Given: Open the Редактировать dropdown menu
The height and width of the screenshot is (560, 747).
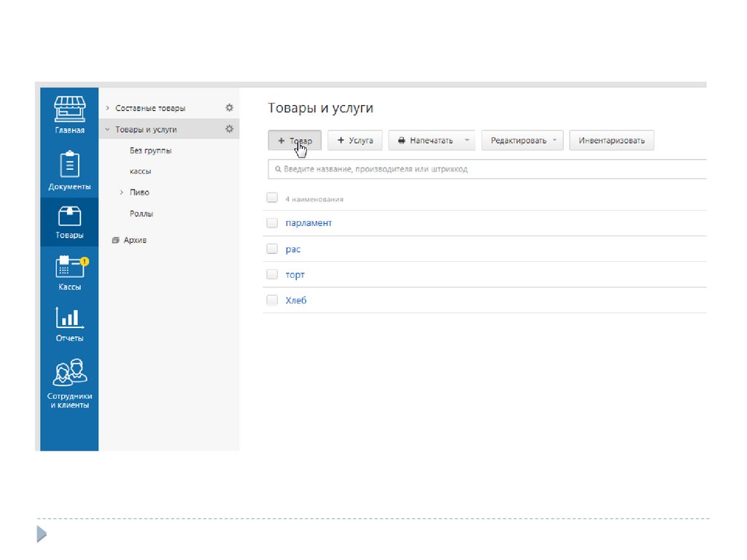Looking at the screenshot, I should (x=522, y=141).
